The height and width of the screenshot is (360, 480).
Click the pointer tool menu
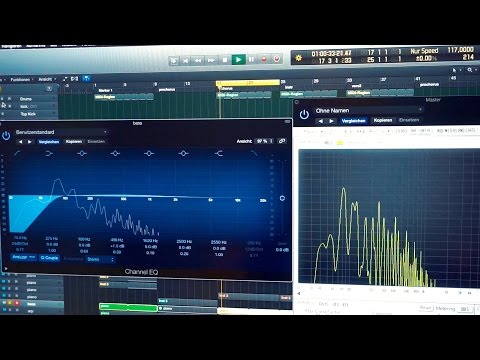point(456,70)
